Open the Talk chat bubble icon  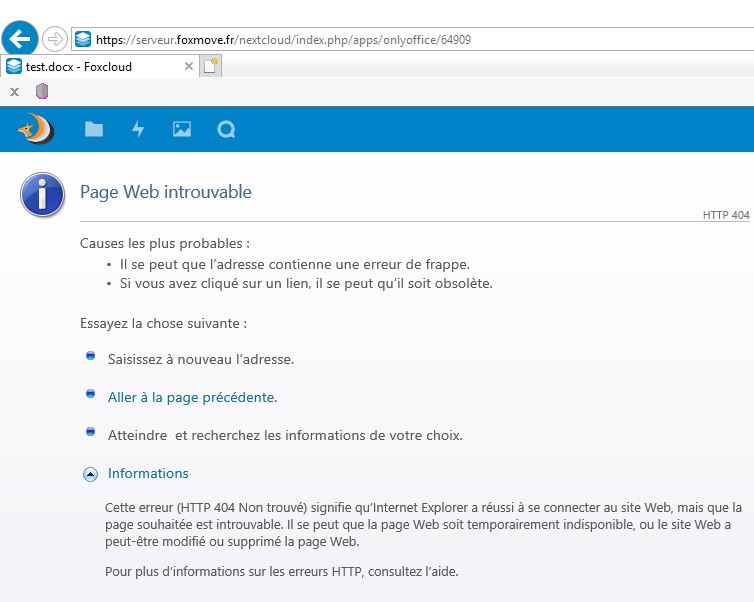click(x=226, y=129)
